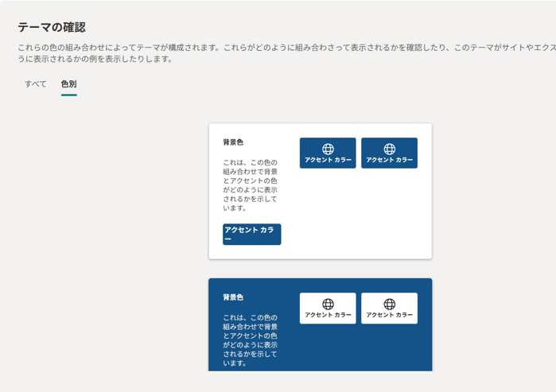Select 背景色 heading in the blue card
The height and width of the screenshot is (392, 556).
point(233,297)
